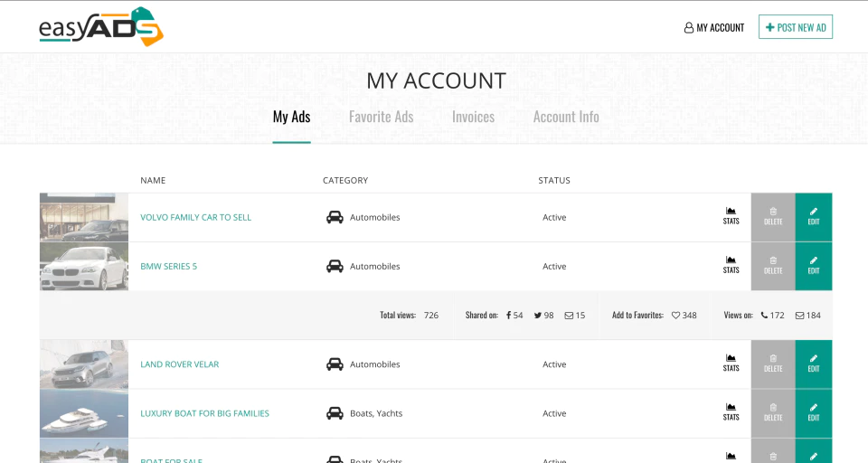Click the Shared on label

[x=482, y=315]
